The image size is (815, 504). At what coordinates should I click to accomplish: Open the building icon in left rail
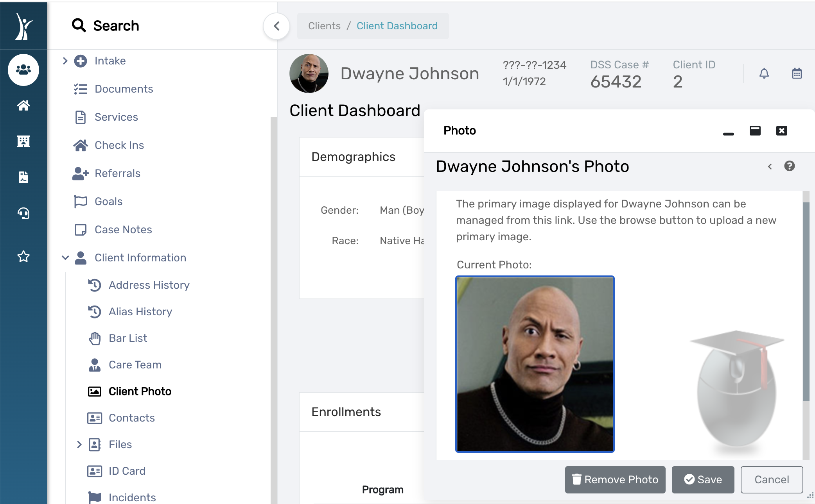click(23, 141)
